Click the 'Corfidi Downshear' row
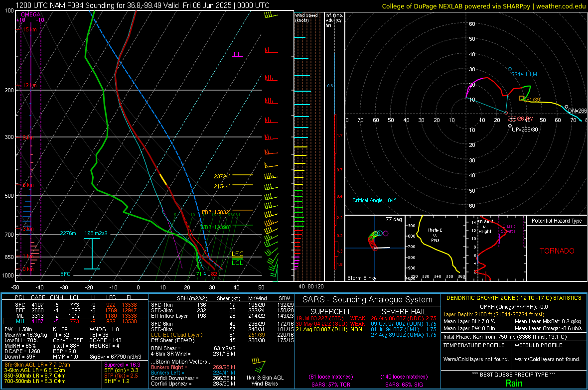The width and height of the screenshot is (588, 390). (x=193, y=378)
